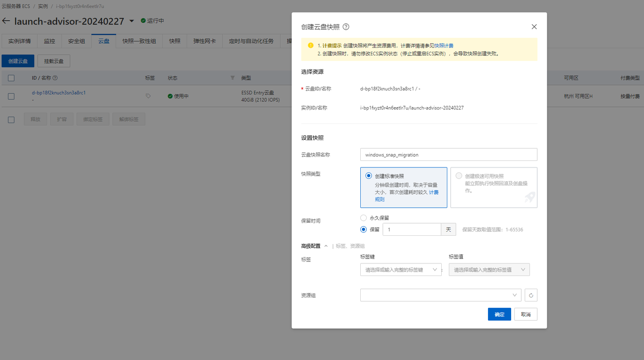Click the refresh icon beside 资源组 dropdown
The height and width of the screenshot is (360, 644).
(x=531, y=295)
